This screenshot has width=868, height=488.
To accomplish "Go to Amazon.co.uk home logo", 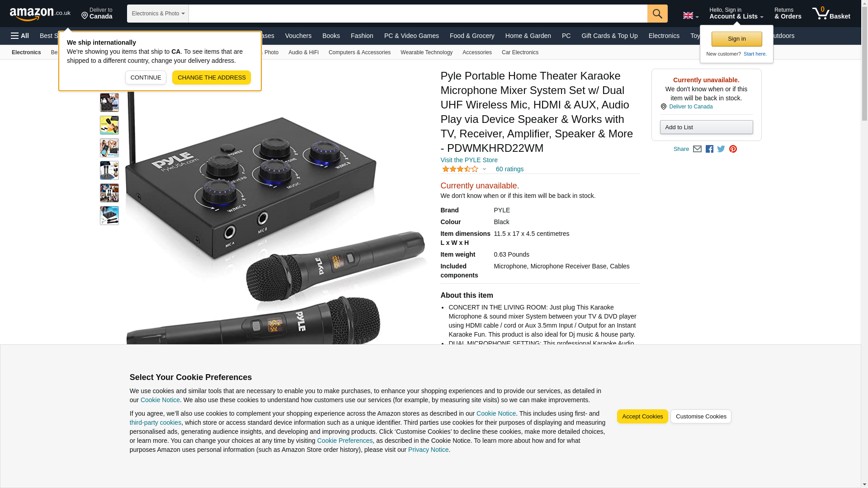I will pyautogui.click(x=40, y=14).
